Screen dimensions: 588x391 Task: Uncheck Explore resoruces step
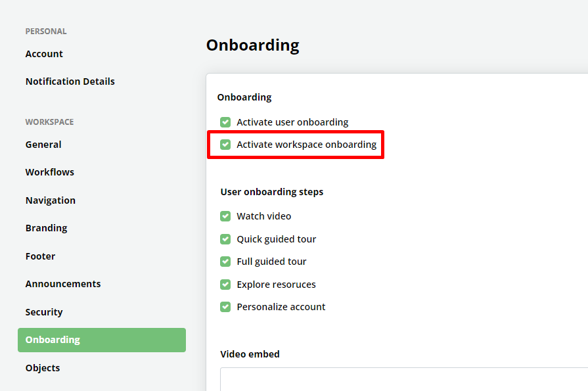[225, 285]
